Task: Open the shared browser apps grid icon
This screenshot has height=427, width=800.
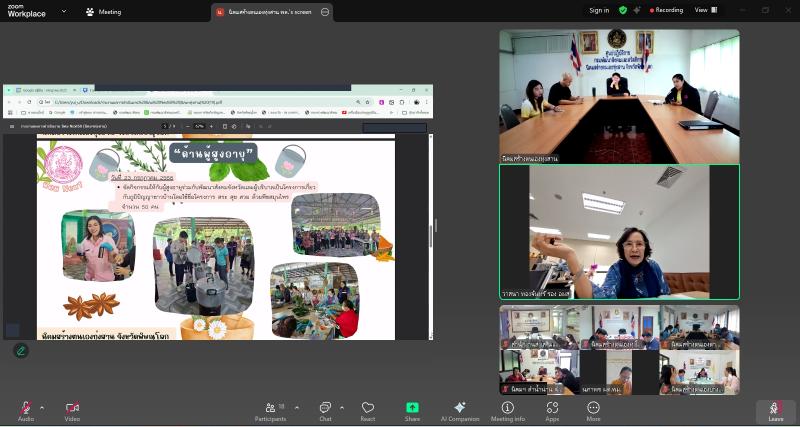Action: click(x=12, y=112)
